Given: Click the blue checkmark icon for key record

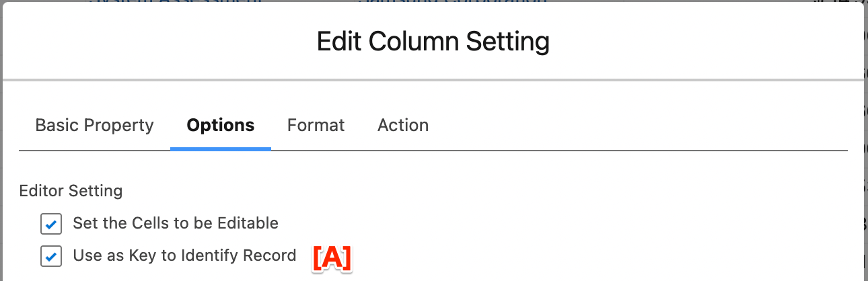Looking at the screenshot, I should [51, 256].
